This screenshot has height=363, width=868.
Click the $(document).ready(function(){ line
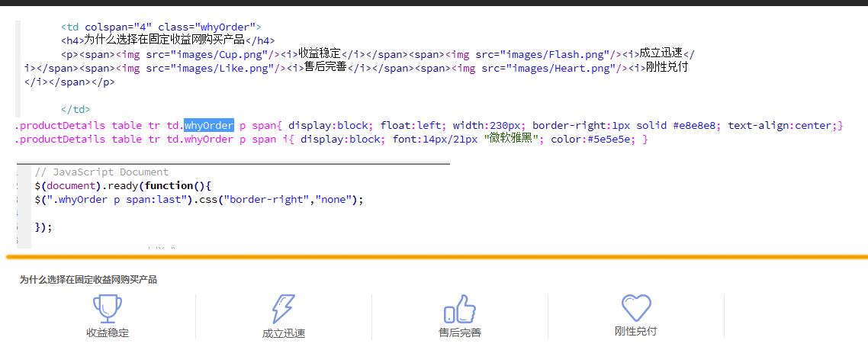pos(123,186)
